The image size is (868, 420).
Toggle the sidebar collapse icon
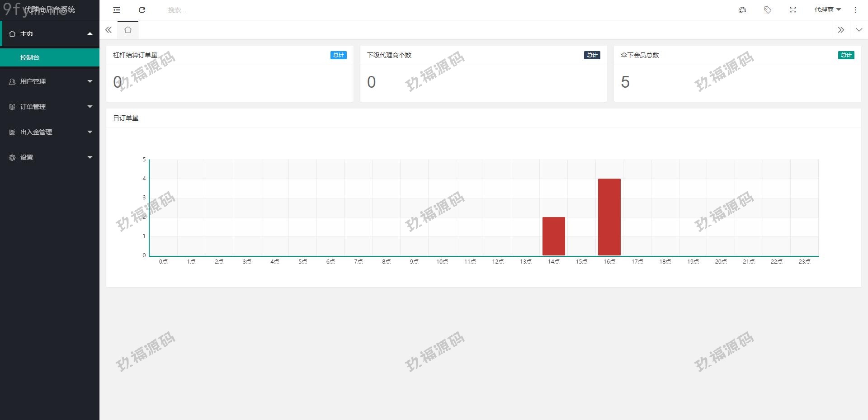pos(117,10)
